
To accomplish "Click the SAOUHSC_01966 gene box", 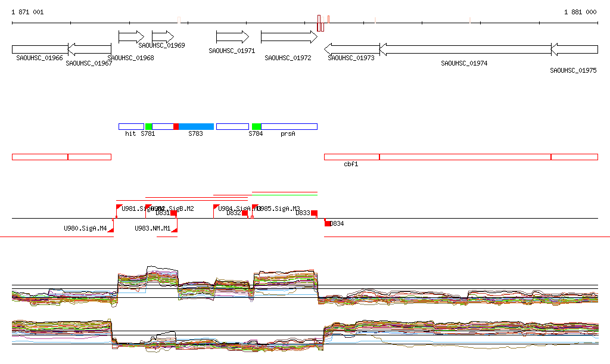I will [x=40, y=49].
